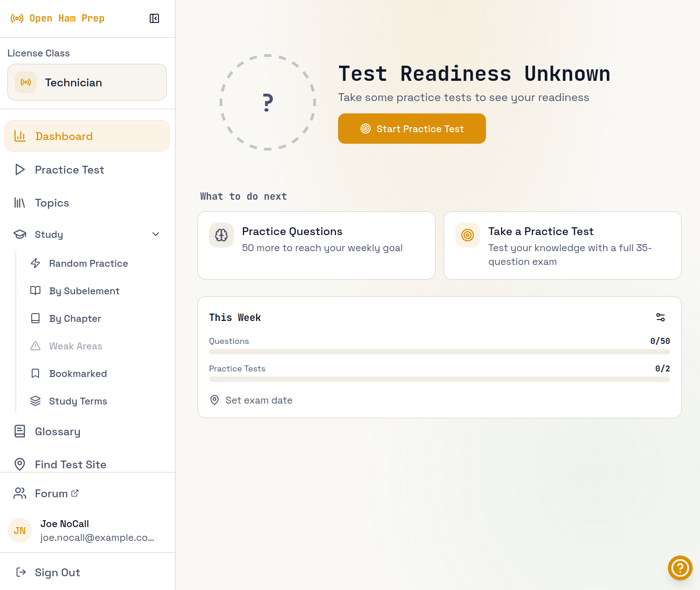This screenshot has height=590, width=700.
Task: Open the weekly goals settings icon
Action: [x=660, y=317]
